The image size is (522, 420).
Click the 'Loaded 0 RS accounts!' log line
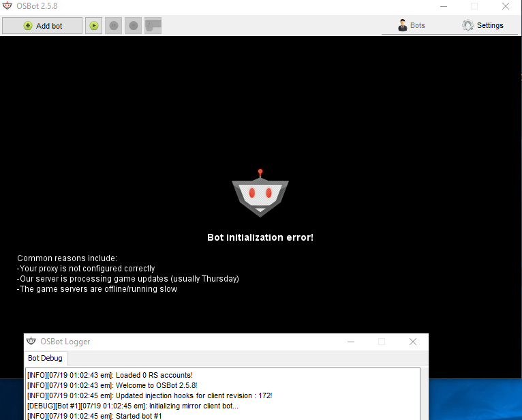(110, 375)
